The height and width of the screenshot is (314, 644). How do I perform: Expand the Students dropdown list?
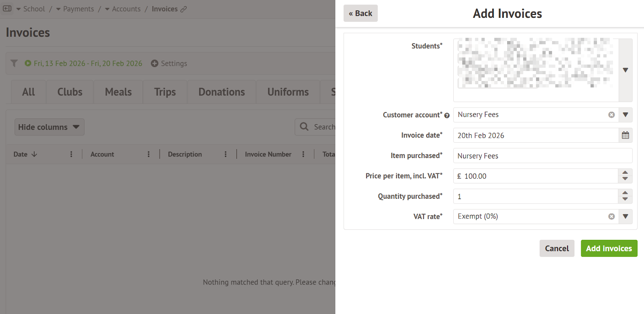pos(625,70)
